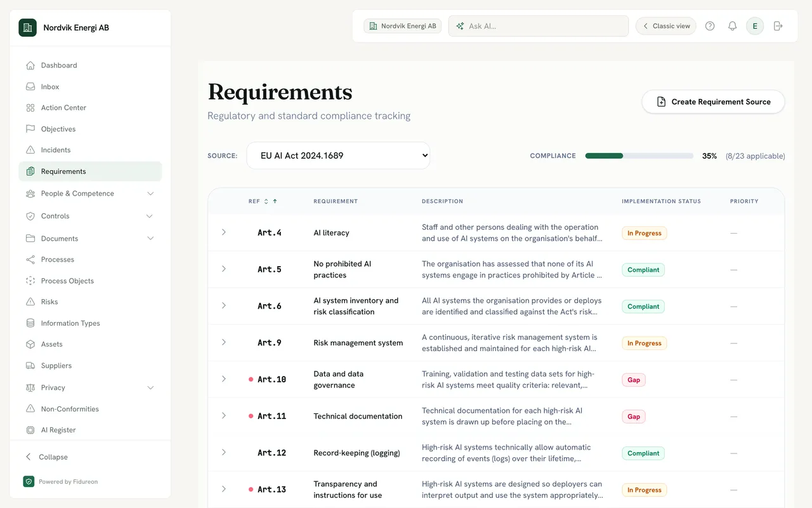Click the Action Center grid icon
This screenshot has width=812, height=508.
pyautogui.click(x=30, y=108)
